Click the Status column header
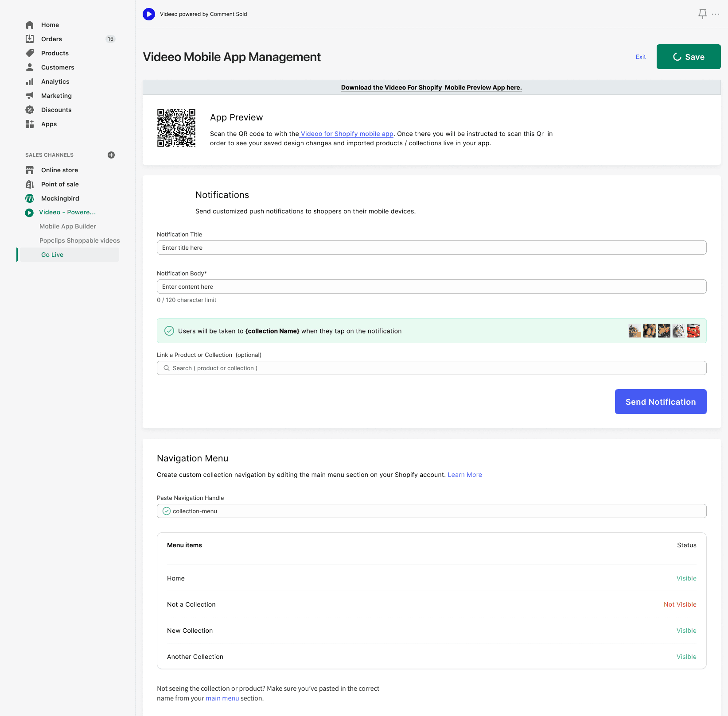728x716 pixels. [x=687, y=545]
